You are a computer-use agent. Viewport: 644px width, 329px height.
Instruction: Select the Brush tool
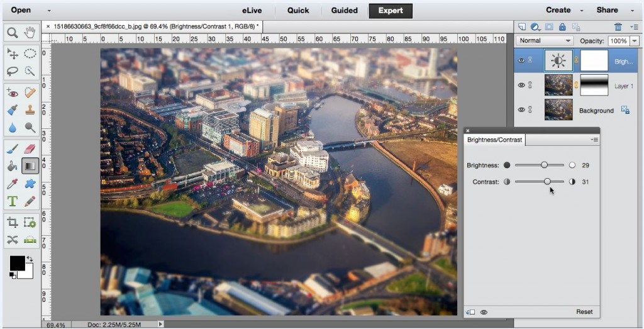point(13,148)
